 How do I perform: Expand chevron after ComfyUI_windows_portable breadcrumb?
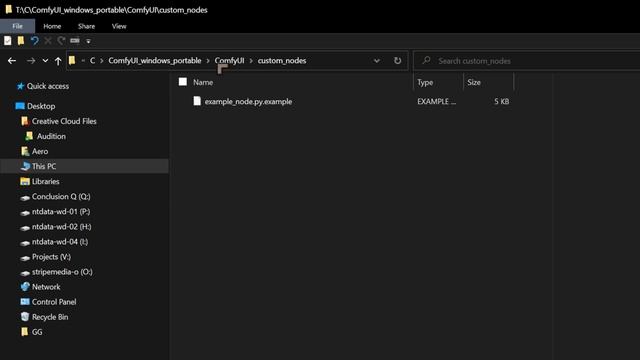click(208, 61)
